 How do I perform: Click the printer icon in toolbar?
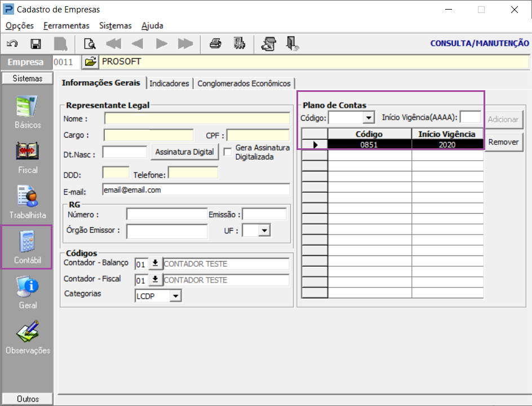[x=215, y=44]
